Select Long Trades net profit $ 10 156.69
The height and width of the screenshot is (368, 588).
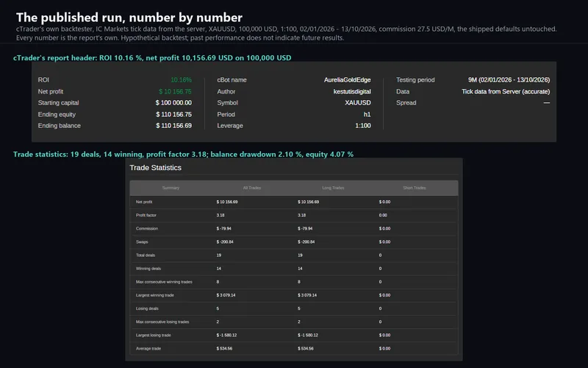(x=308, y=202)
